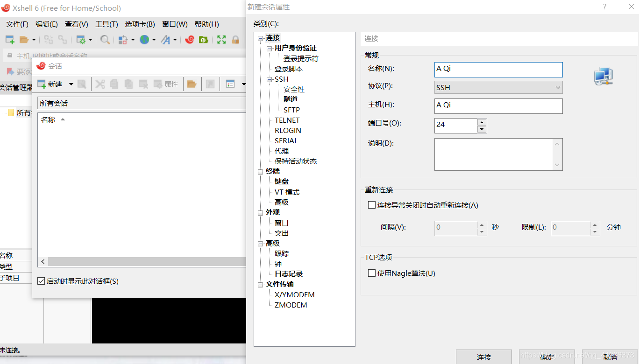Viewport: 639px width, 364px height.
Task: Click the paste icon in Sessions dialog toolbar
Action: click(129, 84)
